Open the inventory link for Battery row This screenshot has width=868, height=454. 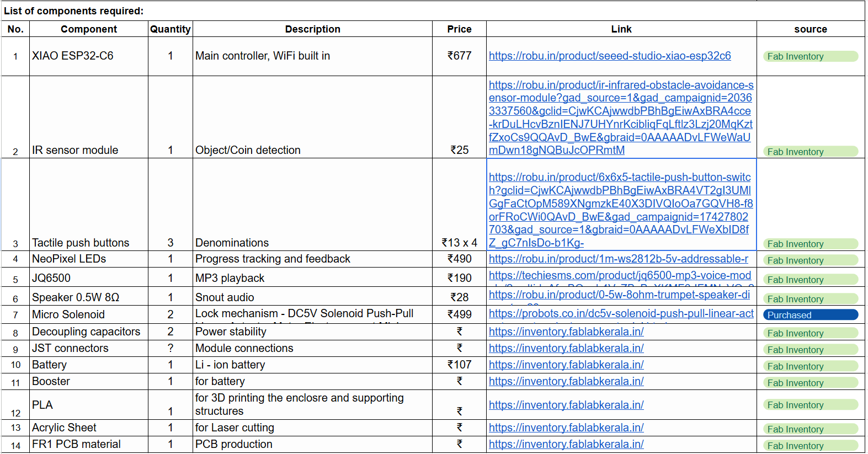566,365
